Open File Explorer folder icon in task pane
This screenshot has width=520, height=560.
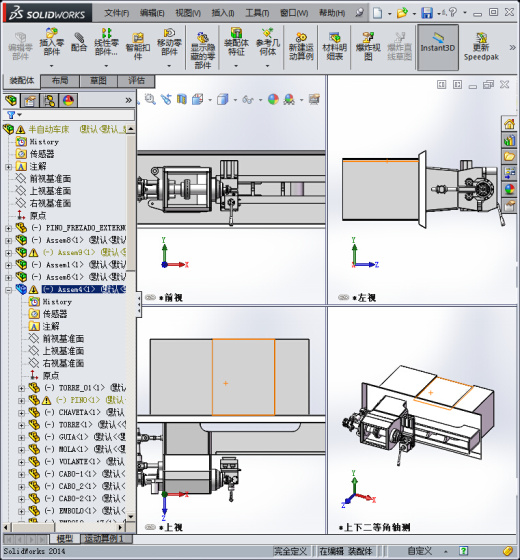510,156
